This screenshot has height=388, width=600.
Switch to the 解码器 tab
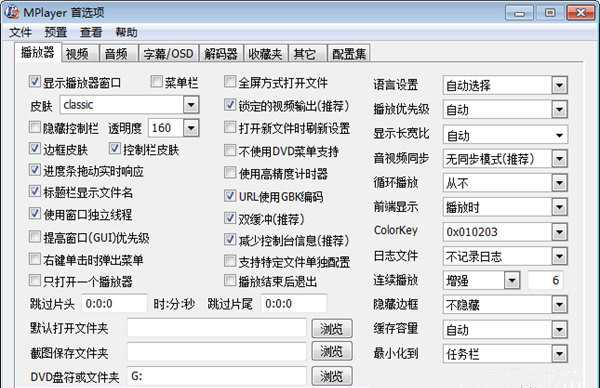221,54
